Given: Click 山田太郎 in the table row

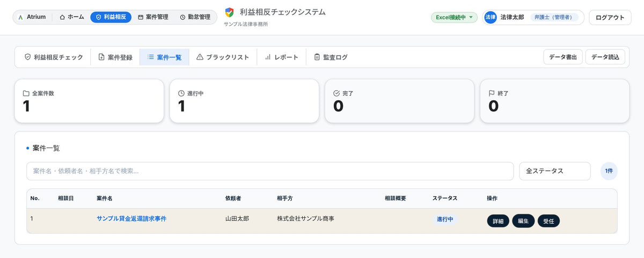Looking at the screenshot, I should pyautogui.click(x=237, y=219).
